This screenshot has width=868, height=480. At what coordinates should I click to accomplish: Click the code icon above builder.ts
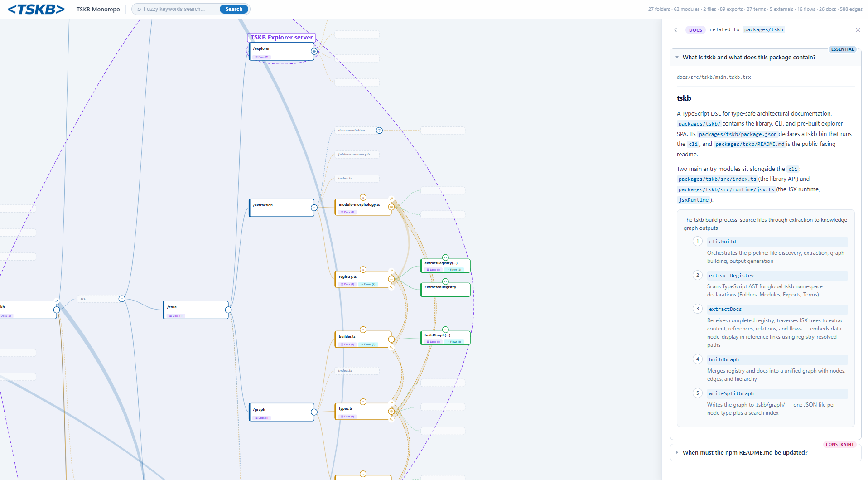coord(363,330)
